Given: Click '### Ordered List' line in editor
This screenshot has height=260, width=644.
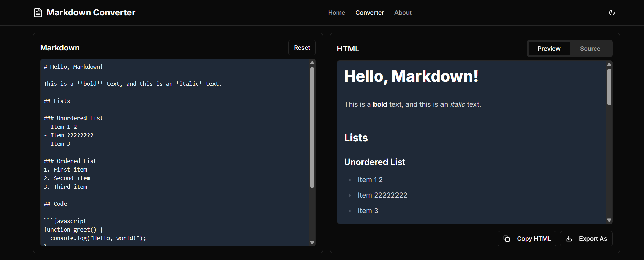Looking at the screenshot, I should [x=70, y=161].
